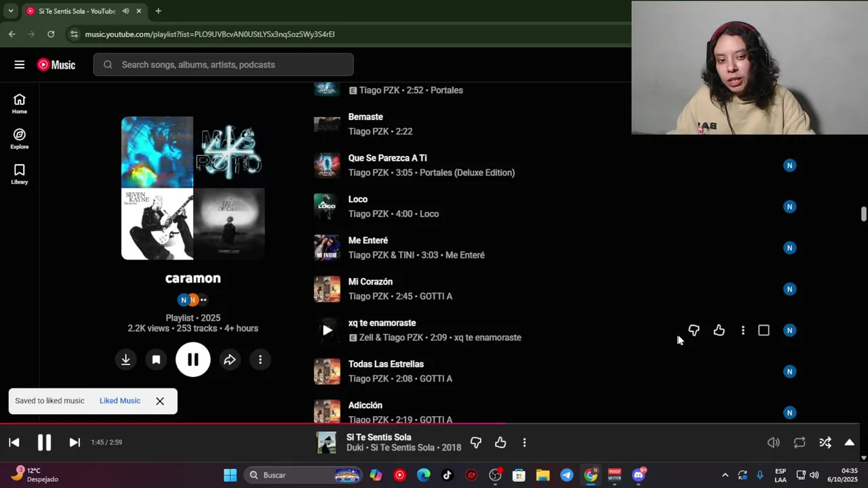
Task: Click now playing album art thumbnail
Action: click(x=327, y=443)
